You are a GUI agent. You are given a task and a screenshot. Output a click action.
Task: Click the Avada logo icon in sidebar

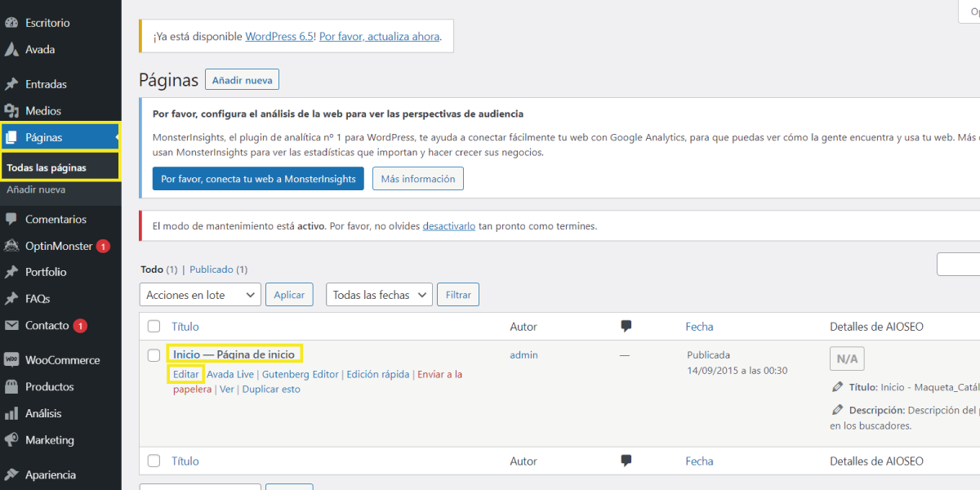(x=11, y=50)
